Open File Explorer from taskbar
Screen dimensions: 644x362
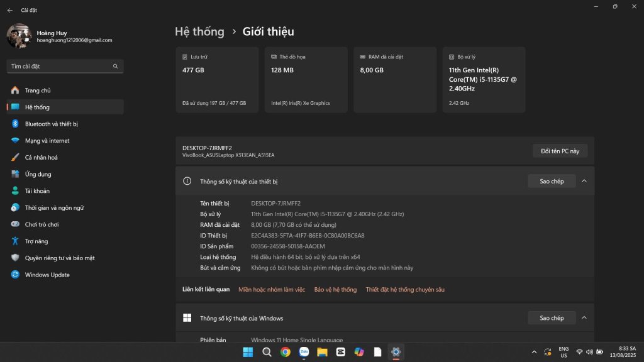click(x=323, y=352)
